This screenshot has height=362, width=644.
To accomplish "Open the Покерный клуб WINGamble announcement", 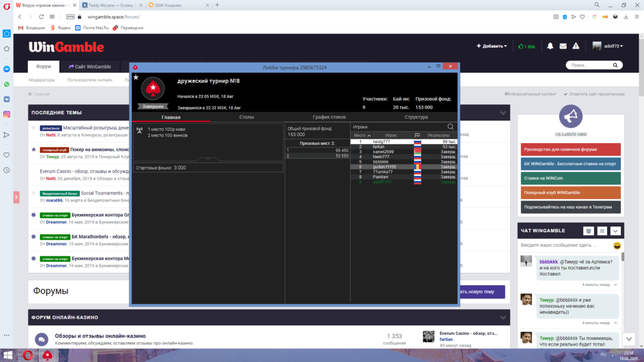I will pos(571,193).
